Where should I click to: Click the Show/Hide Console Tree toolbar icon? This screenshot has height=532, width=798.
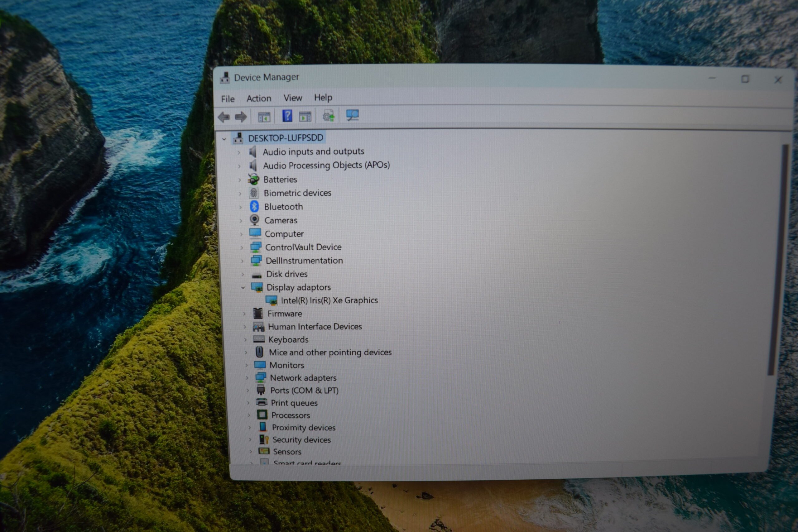[264, 117]
